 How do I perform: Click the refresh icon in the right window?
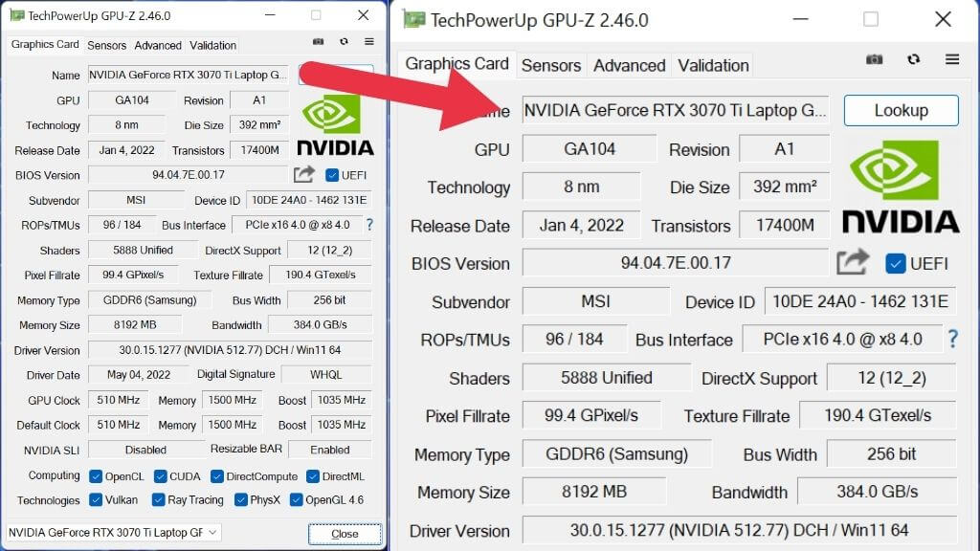click(x=914, y=59)
